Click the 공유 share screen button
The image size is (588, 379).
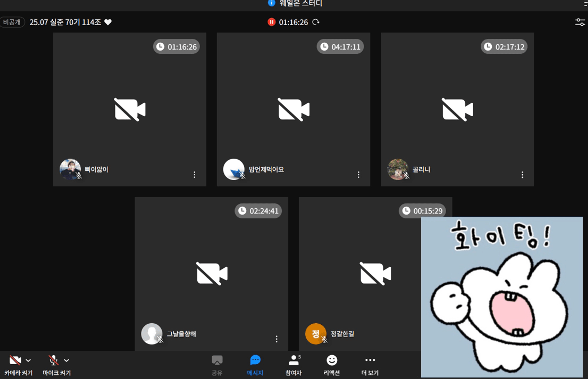217,365
